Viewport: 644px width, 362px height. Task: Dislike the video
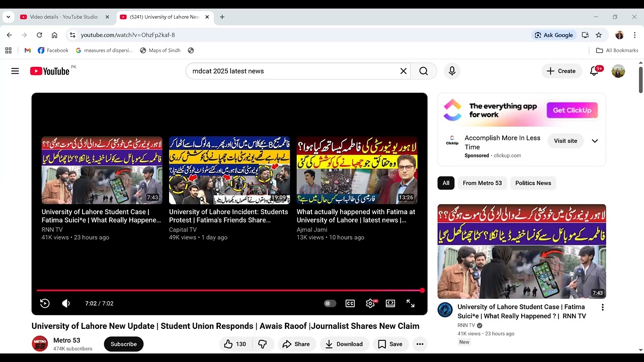tap(262, 344)
